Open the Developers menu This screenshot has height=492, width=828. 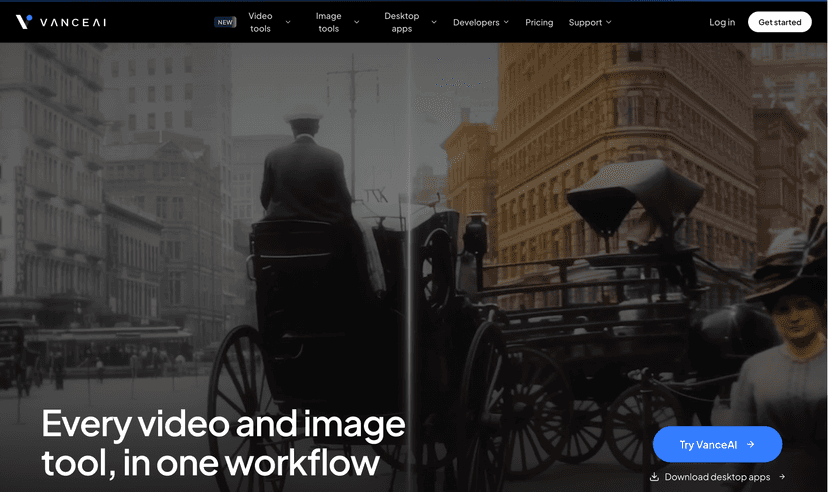[476, 22]
